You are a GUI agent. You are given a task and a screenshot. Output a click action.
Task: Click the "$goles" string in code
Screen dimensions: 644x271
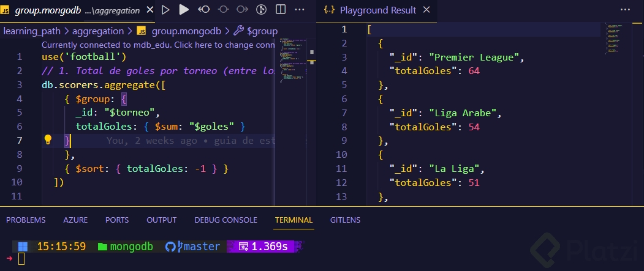(x=211, y=126)
